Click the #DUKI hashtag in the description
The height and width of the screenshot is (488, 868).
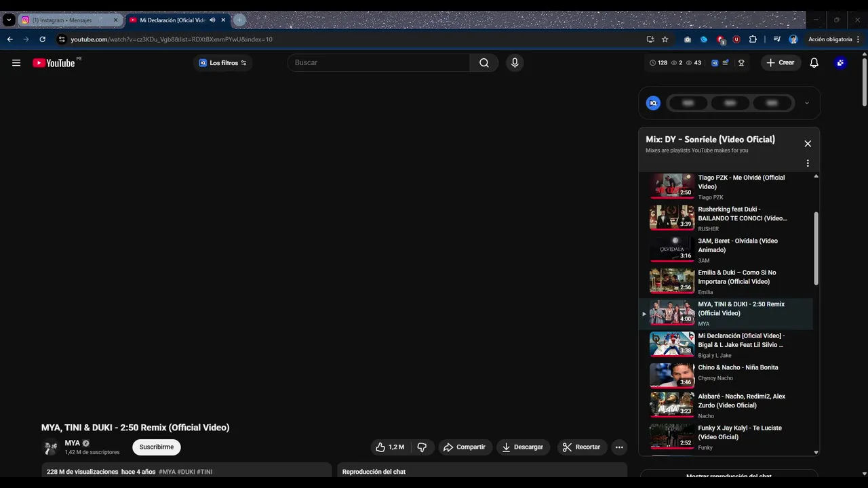[x=186, y=472]
